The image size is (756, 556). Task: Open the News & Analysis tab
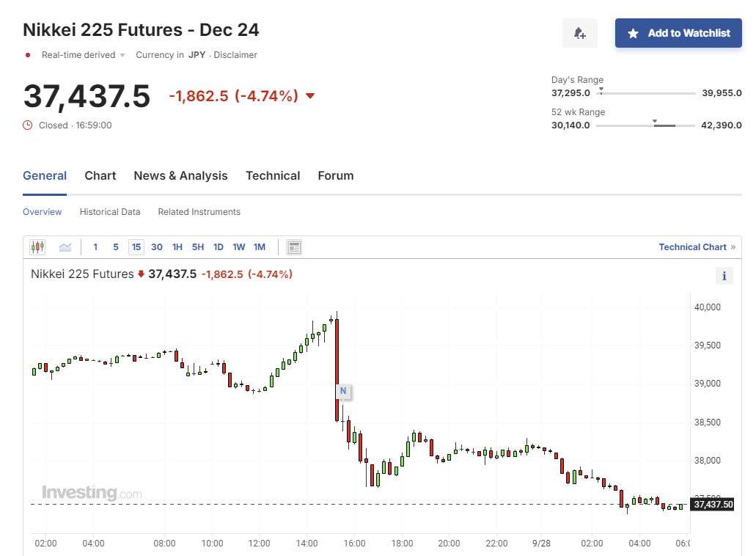pos(180,176)
